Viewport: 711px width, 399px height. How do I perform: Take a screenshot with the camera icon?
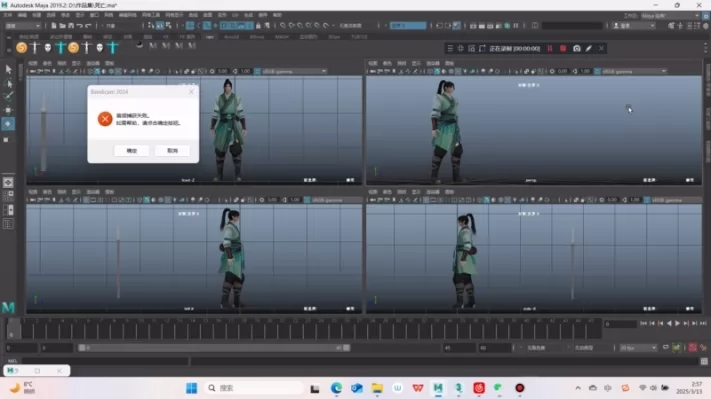click(576, 48)
